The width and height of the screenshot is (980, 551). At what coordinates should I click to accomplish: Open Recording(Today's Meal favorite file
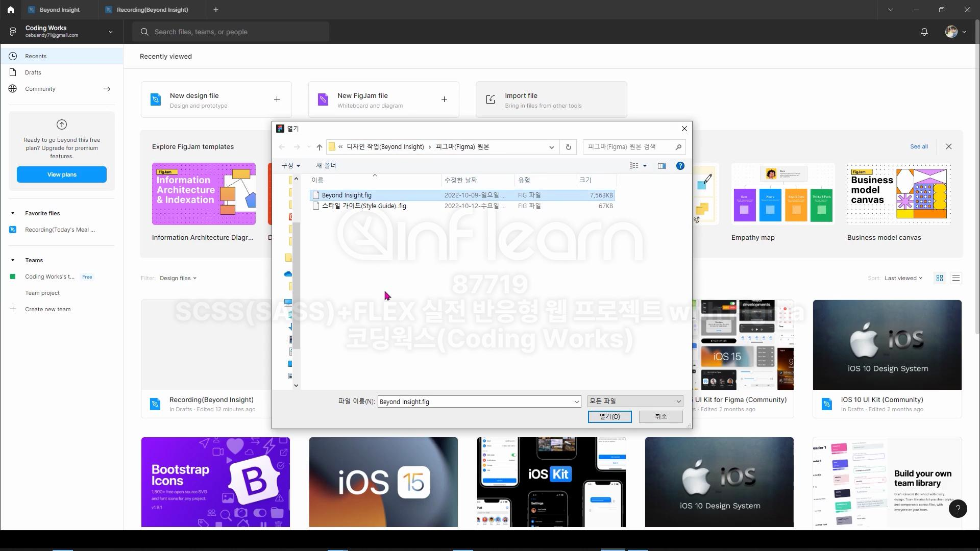coord(60,230)
